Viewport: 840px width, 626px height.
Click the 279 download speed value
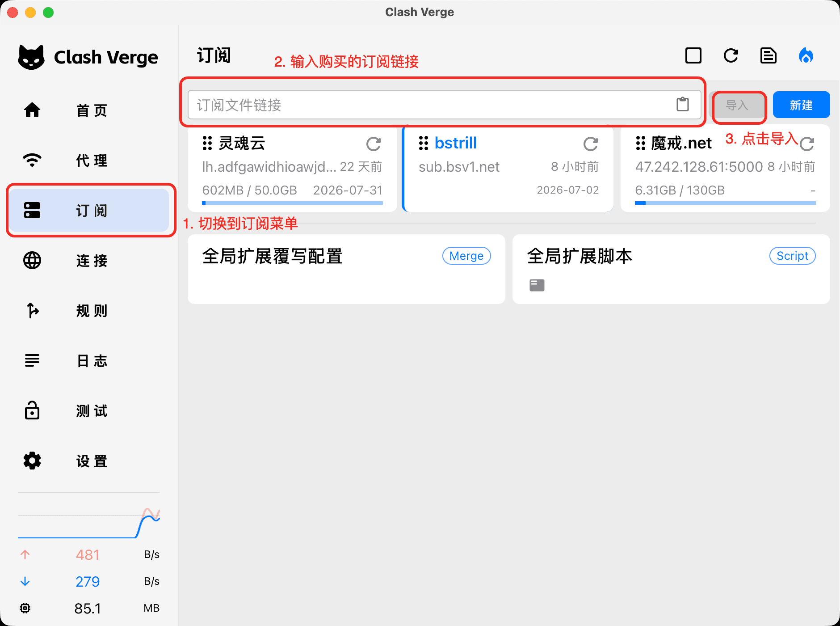click(x=88, y=581)
